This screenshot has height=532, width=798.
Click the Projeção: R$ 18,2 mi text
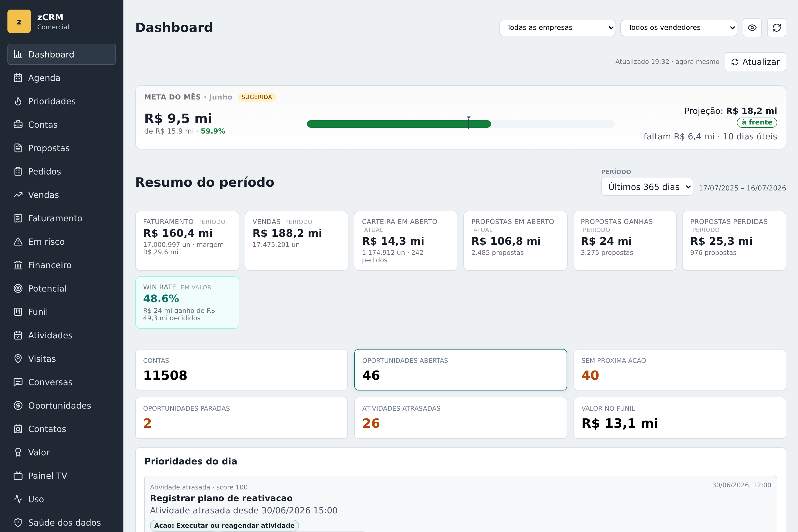click(730, 111)
